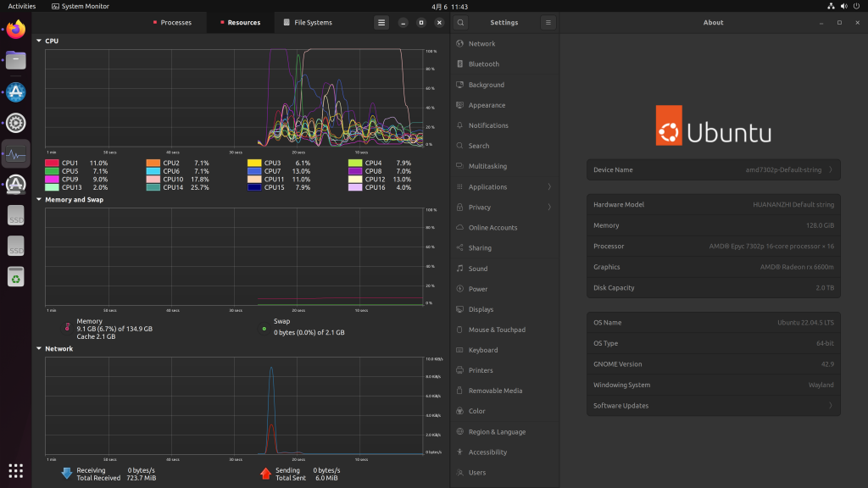Screen dimensions: 868x488
Task: Open Files from the dock
Action: [16, 60]
